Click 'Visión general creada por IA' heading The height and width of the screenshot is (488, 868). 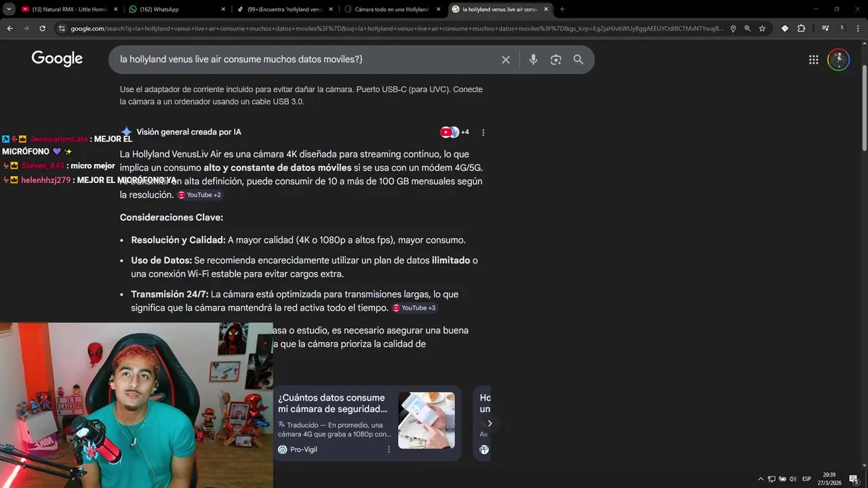tap(189, 132)
